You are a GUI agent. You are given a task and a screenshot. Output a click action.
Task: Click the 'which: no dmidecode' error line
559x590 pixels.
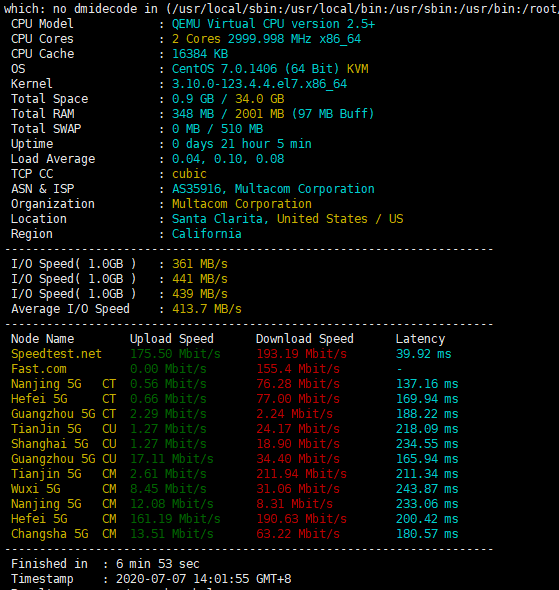click(281, 9)
